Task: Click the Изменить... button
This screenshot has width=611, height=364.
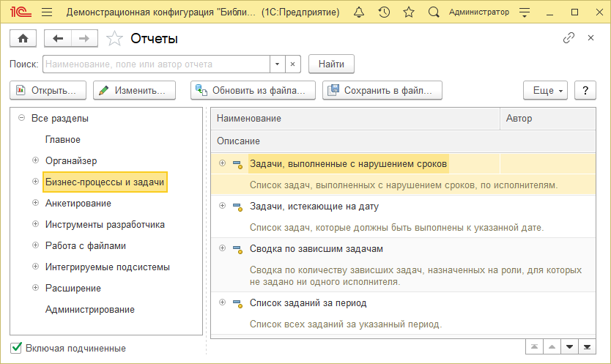Action: [x=135, y=90]
